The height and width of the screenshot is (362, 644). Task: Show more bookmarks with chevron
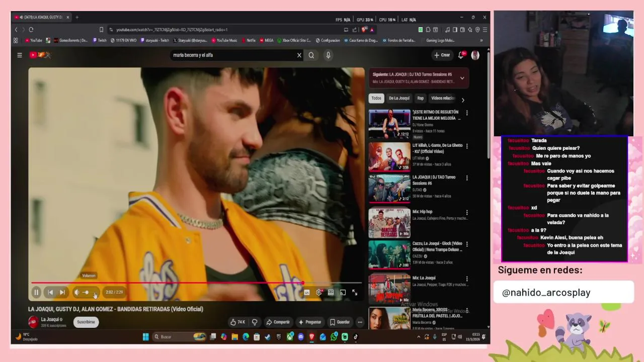pyautogui.click(x=481, y=40)
